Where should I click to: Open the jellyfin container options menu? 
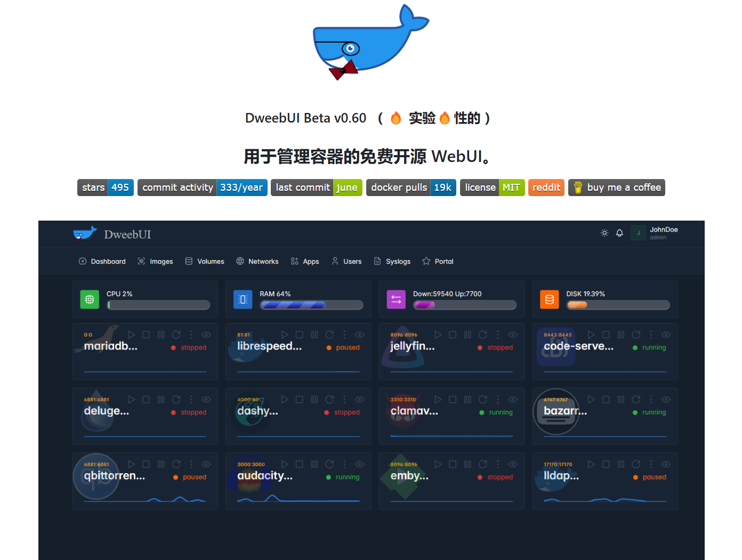498,335
